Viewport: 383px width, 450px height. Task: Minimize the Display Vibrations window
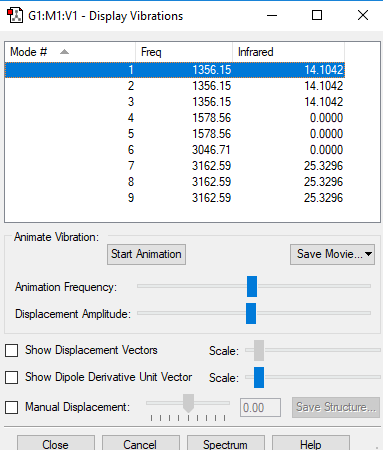[x=272, y=15]
